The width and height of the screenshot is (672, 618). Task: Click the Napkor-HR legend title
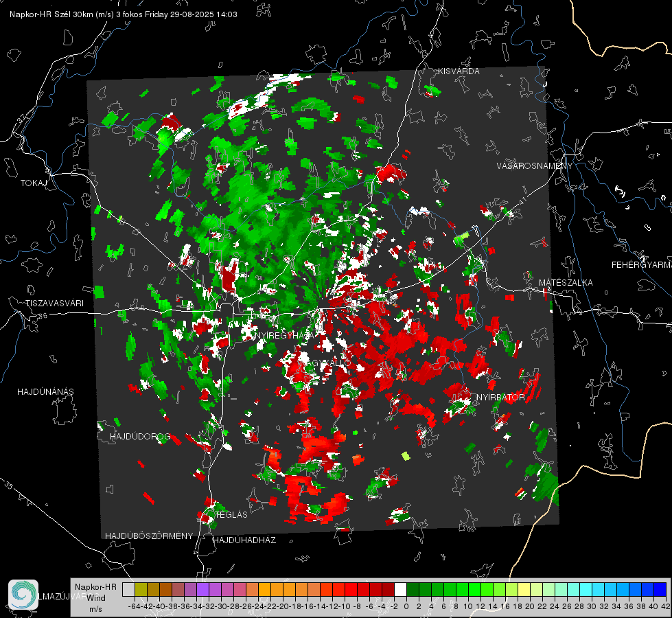point(95,587)
